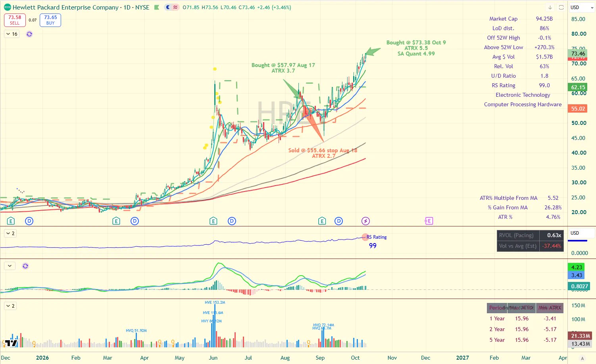
Task: Click the pink wavy-lines icon in the header
Action: 175,7
